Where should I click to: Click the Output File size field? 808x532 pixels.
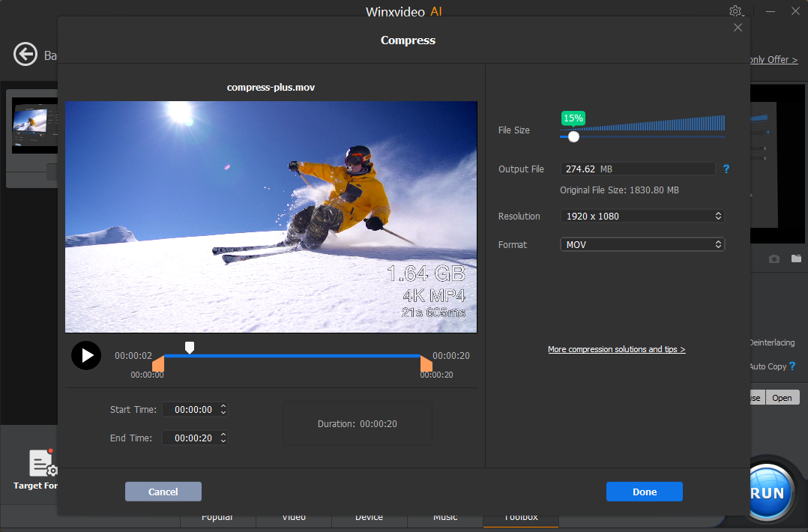point(637,169)
